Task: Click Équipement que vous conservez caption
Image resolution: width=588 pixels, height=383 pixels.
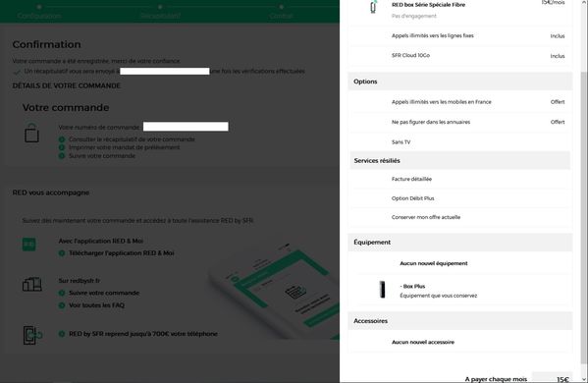Action: click(x=439, y=296)
